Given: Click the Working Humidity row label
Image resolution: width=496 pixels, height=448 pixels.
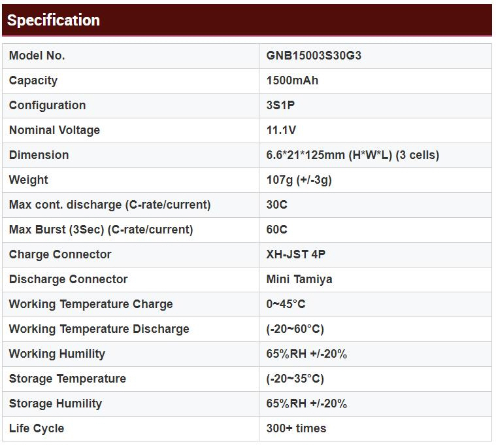Looking at the screenshot, I should [x=57, y=354].
